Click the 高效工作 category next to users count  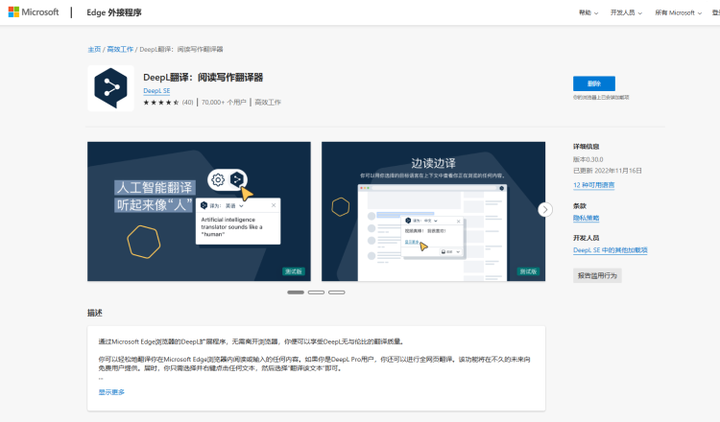click(268, 102)
